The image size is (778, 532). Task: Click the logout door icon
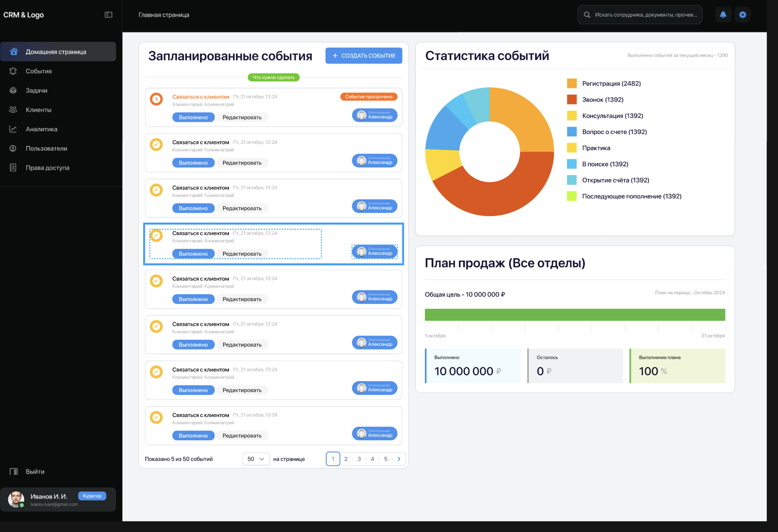[14, 471]
